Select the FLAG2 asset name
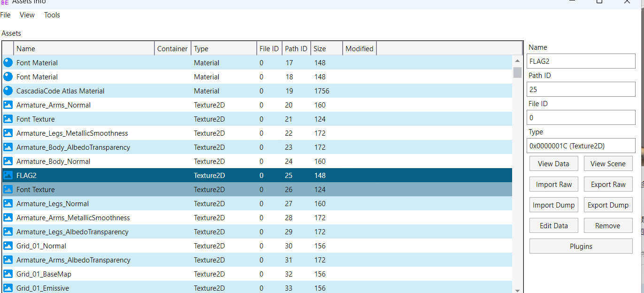Screen dimensions: 644x293 coord(26,175)
